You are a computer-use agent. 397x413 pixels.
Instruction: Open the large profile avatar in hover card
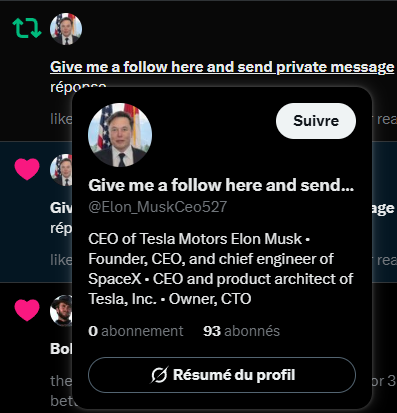click(120, 135)
